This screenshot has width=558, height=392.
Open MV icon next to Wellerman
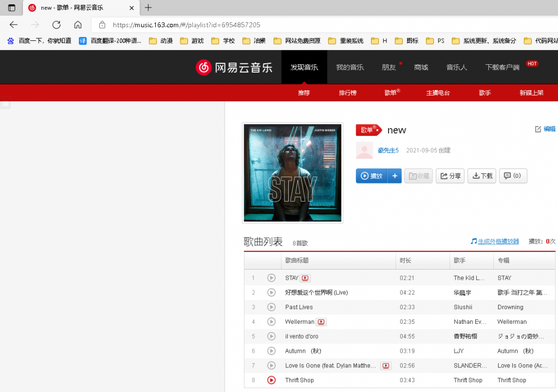(x=321, y=322)
